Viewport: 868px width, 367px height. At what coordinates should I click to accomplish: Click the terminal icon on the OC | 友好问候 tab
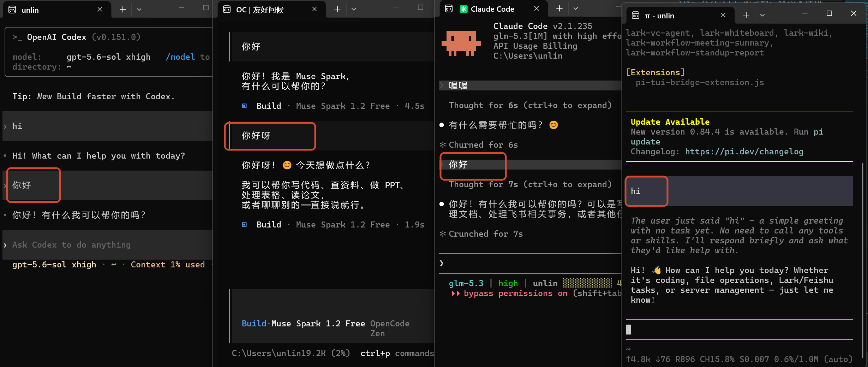click(227, 9)
